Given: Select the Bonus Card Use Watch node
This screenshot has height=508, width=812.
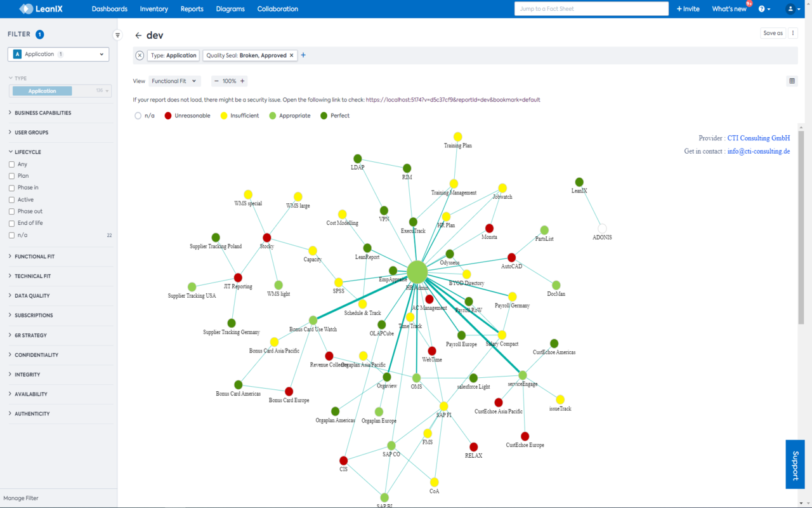Looking at the screenshot, I should pyautogui.click(x=313, y=321).
